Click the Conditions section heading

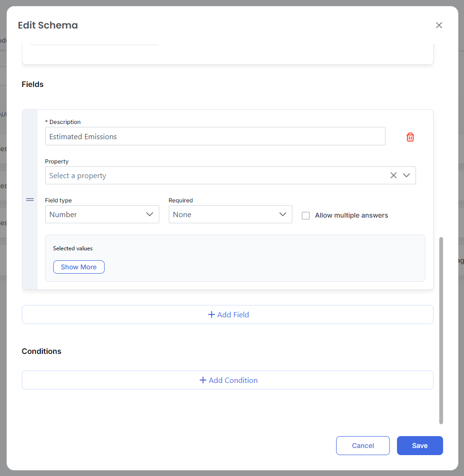(x=41, y=351)
